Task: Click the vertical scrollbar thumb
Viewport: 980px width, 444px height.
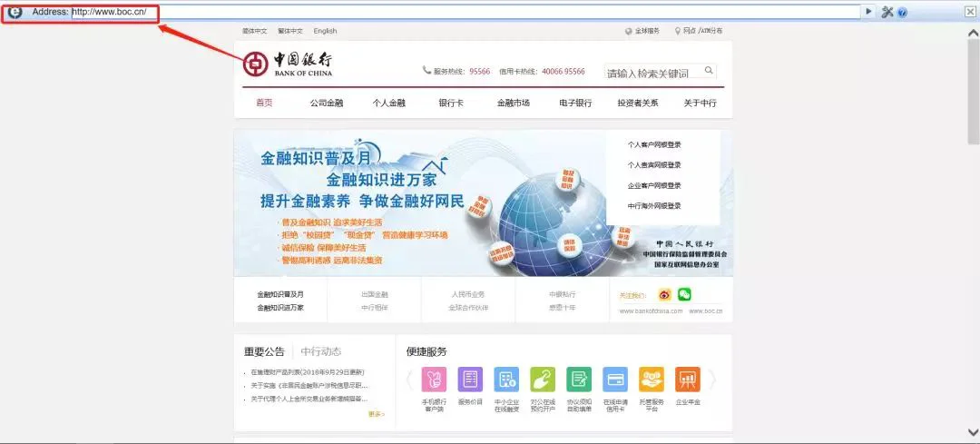Action: 973,93
